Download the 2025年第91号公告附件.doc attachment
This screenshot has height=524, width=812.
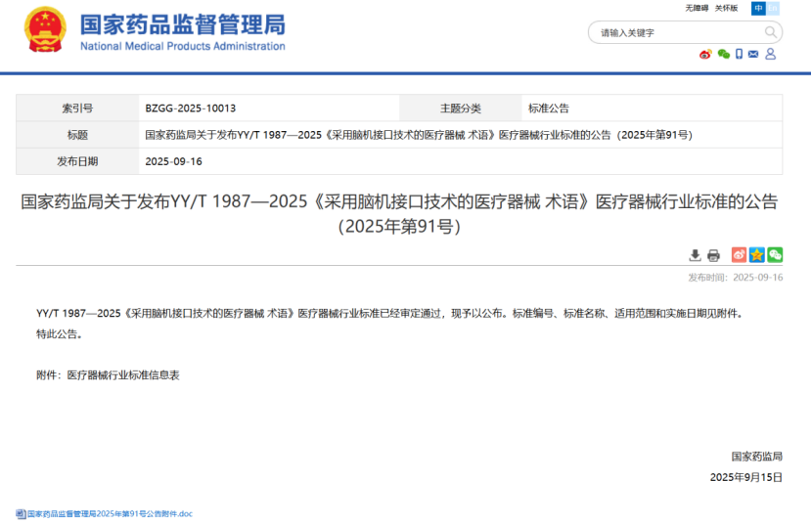tap(105, 513)
